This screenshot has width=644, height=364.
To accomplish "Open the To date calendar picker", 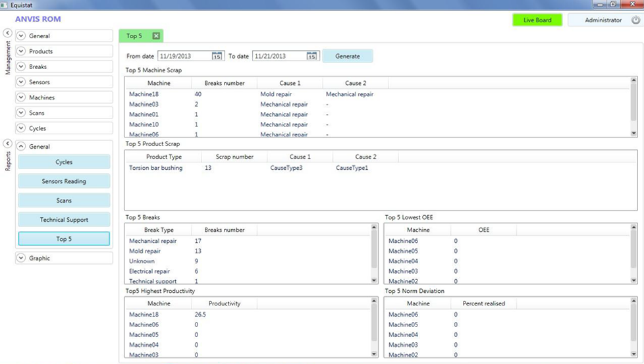I will 311,56.
